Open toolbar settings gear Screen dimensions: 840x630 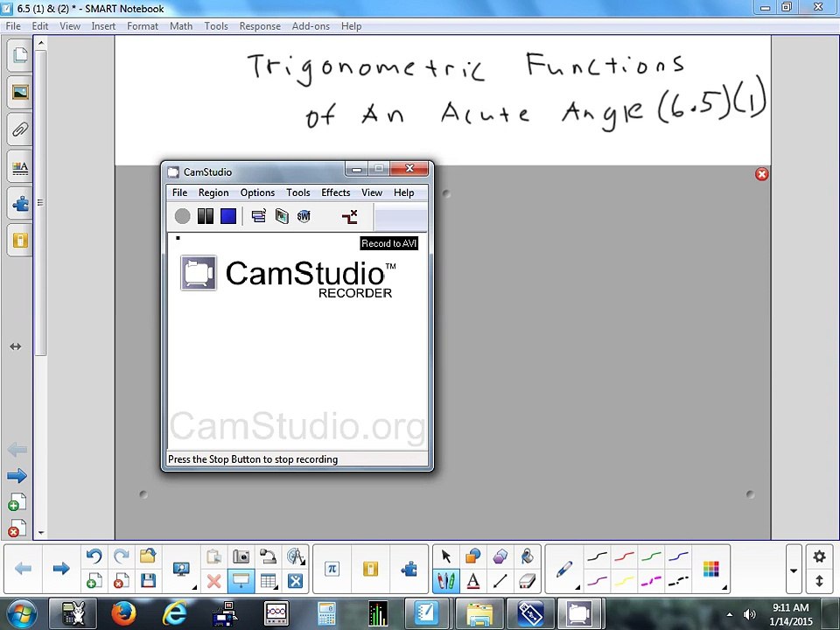click(820, 556)
